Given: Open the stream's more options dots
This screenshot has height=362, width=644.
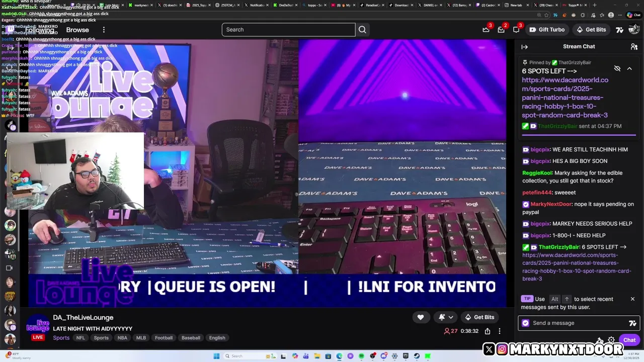Looking at the screenshot, I should [x=500, y=331].
